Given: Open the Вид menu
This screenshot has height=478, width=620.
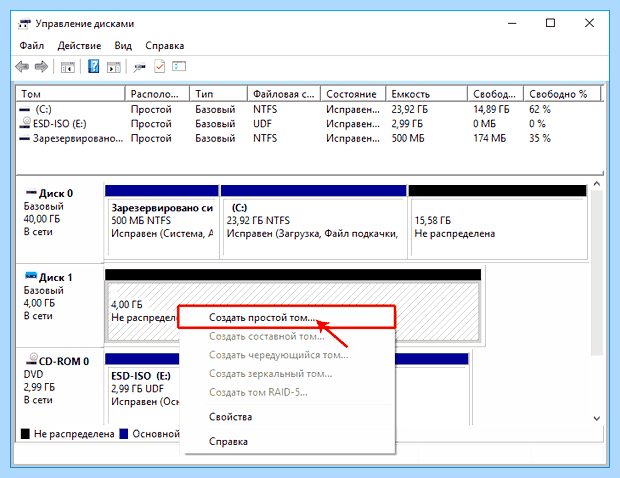Looking at the screenshot, I should [x=123, y=46].
